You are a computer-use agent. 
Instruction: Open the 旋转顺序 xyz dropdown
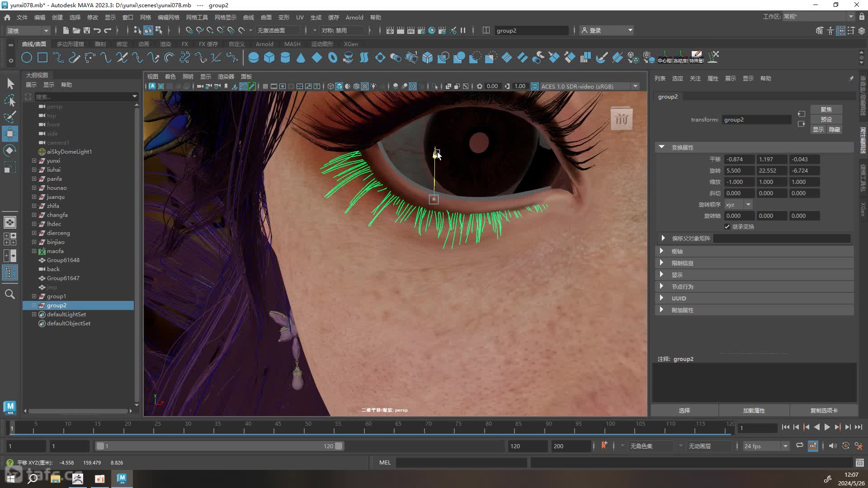pyautogui.click(x=738, y=205)
